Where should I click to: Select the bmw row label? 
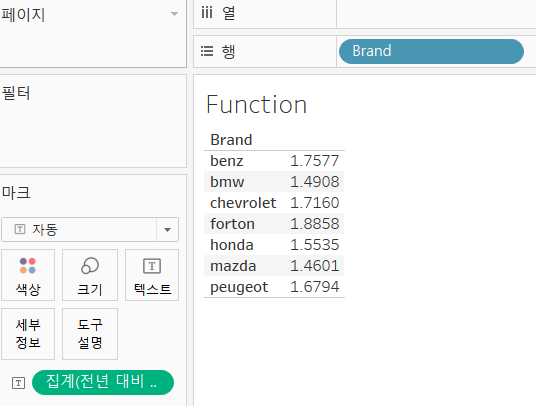(x=227, y=182)
